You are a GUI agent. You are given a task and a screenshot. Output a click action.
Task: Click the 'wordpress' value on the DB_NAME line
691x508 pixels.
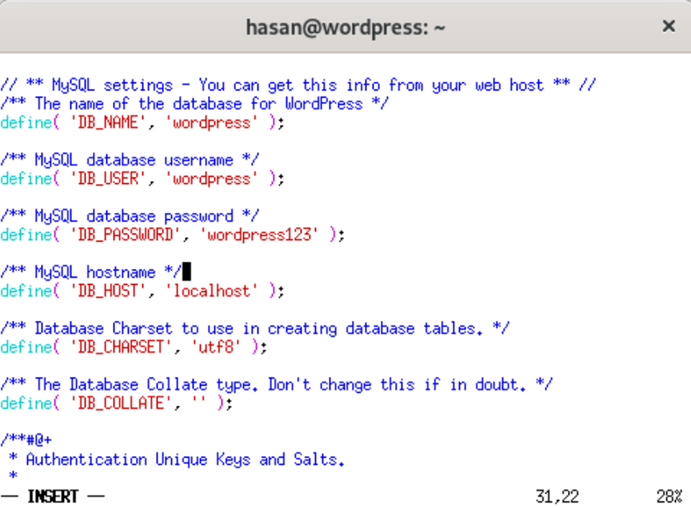[x=212, y=122]
